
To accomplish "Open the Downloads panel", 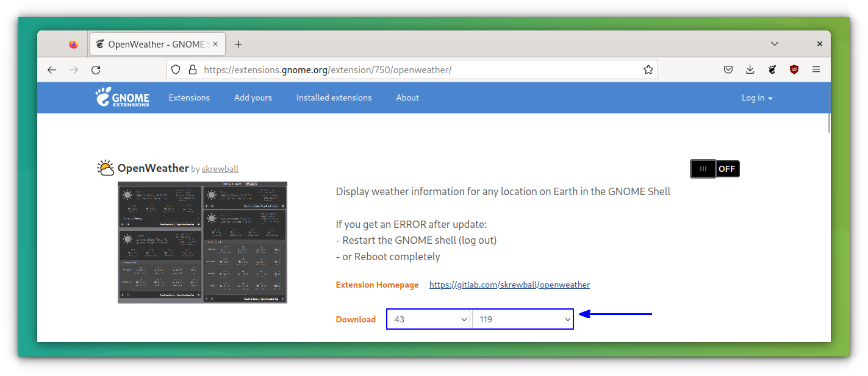I will 750,69.
